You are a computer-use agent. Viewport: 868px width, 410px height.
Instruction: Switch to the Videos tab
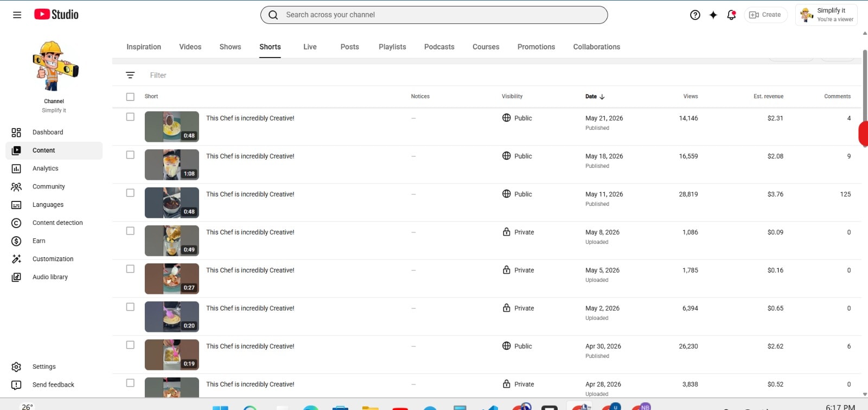click(x=190, y=47)
